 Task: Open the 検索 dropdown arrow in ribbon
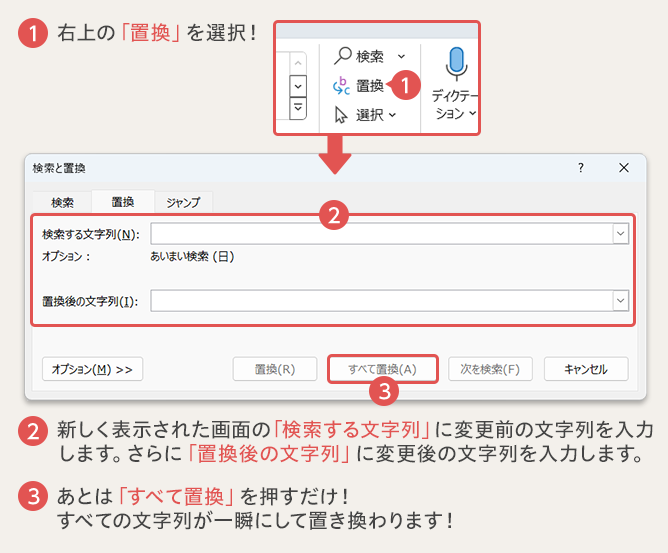[x=402, y=57]
